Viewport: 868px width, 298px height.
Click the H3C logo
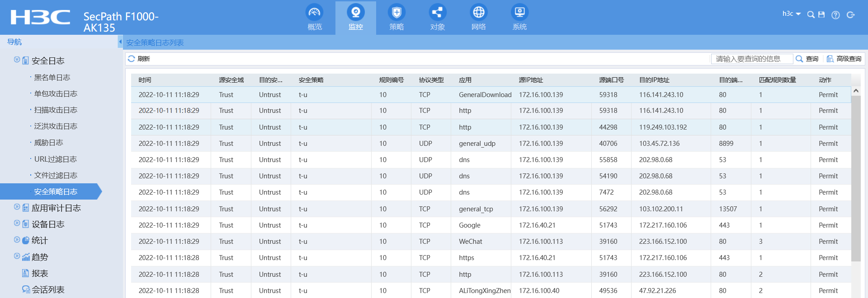click(x=40, y=17)
